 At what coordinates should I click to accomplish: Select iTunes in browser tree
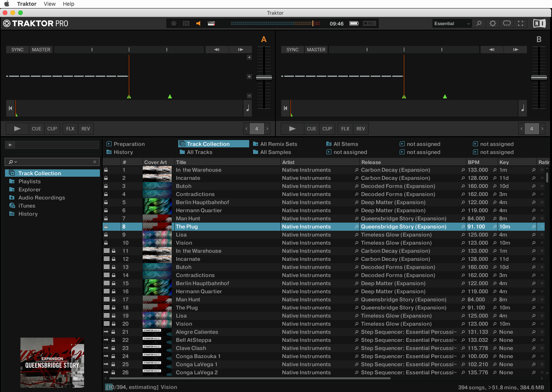click(x=27, y=206)
